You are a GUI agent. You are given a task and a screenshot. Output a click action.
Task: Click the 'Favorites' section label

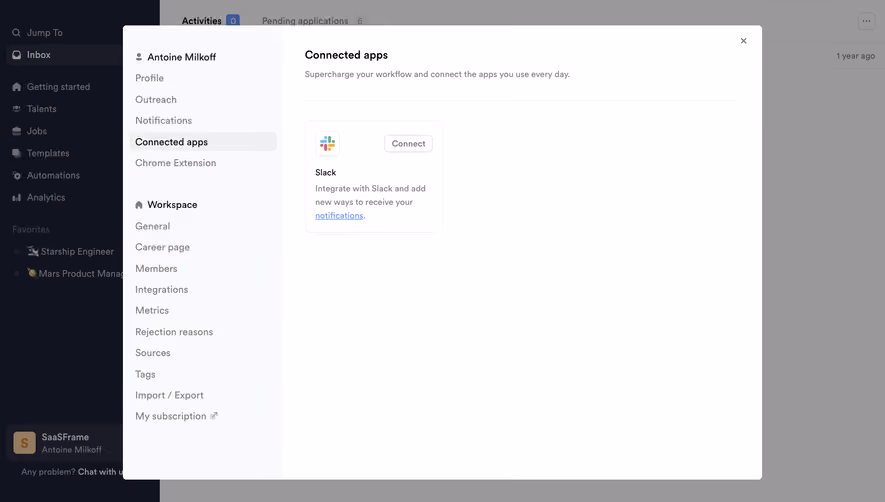pos(30,229)
